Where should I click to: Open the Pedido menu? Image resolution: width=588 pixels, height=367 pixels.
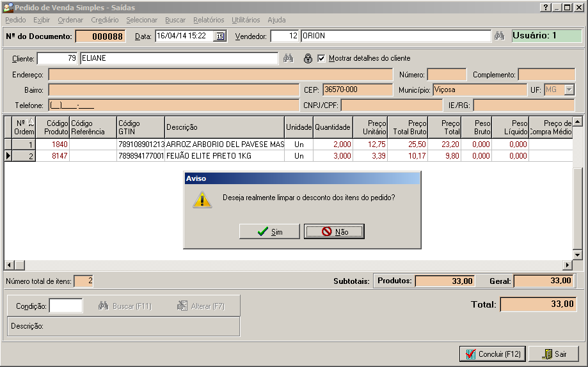tap(15, 20)
